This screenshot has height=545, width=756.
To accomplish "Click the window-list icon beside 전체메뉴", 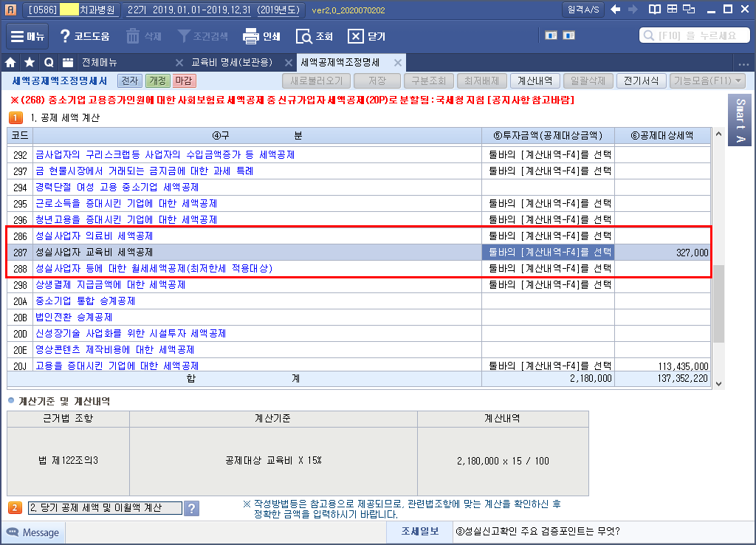I will coord(68,62).
